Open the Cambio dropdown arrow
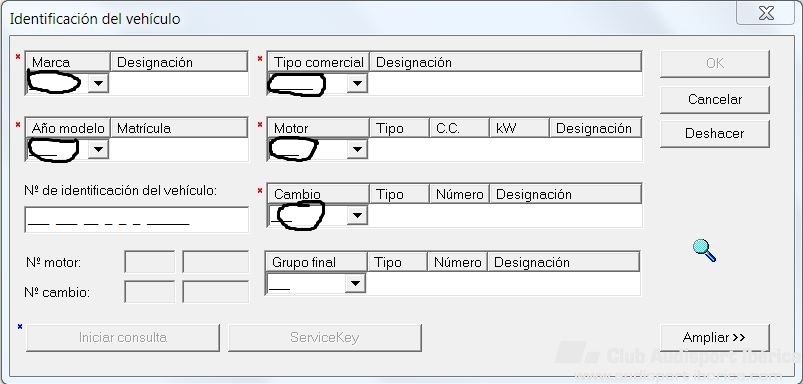 pyautogui.click(x=357, y=215)
